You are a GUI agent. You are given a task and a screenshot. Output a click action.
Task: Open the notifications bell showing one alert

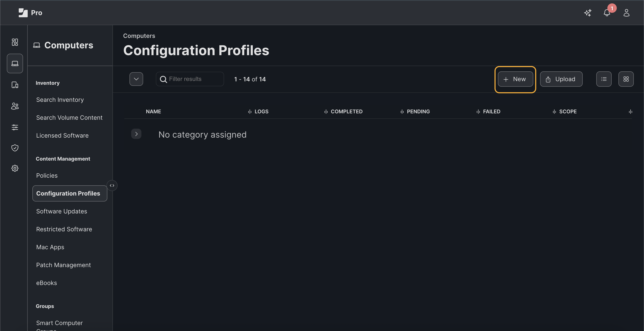click(607, 13)
